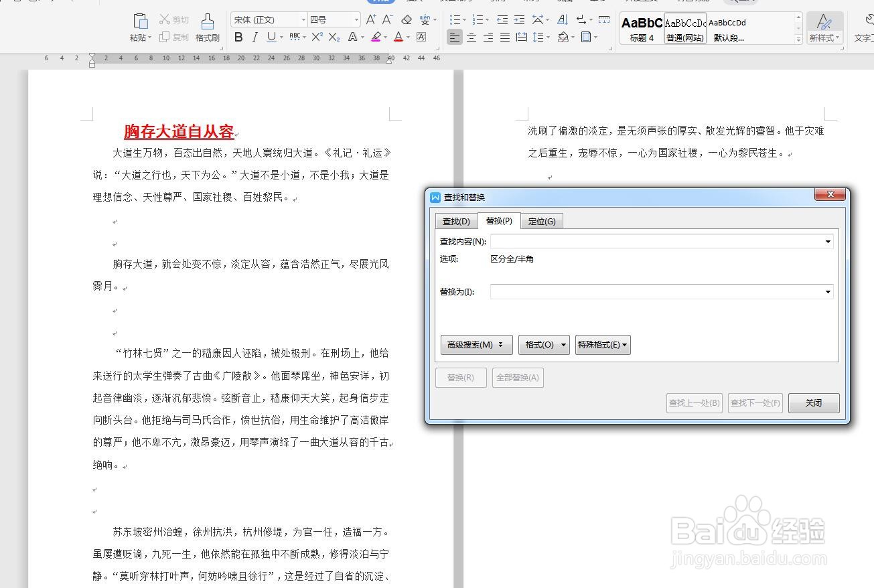The image size is (874, 588).
Task: Clear formatting with the eraser icon
Action: 407,20
